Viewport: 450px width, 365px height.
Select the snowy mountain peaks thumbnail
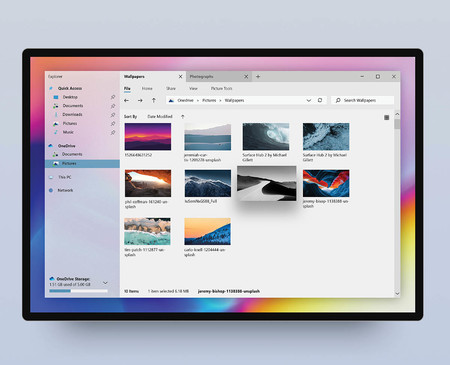[x=208, y=183]
